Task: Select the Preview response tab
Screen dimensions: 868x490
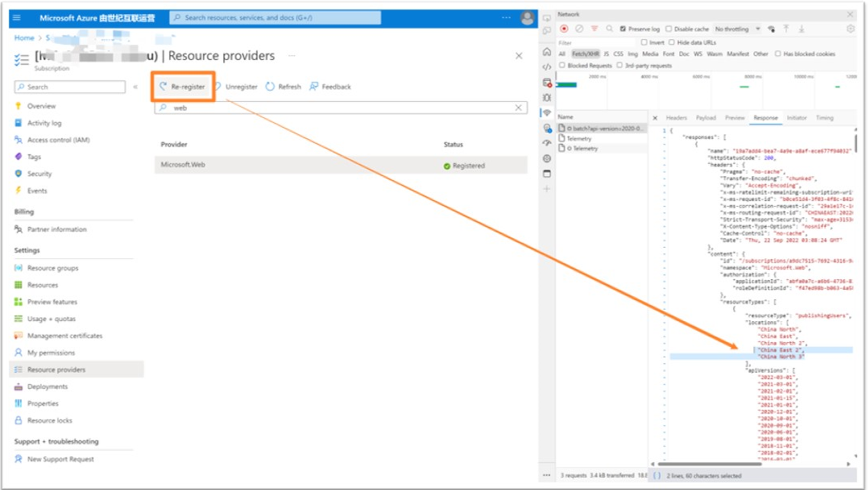Action: 734,118
